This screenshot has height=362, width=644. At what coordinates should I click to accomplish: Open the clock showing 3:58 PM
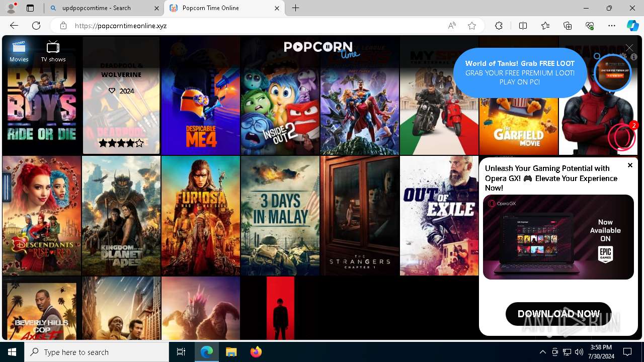coord(601,352)
